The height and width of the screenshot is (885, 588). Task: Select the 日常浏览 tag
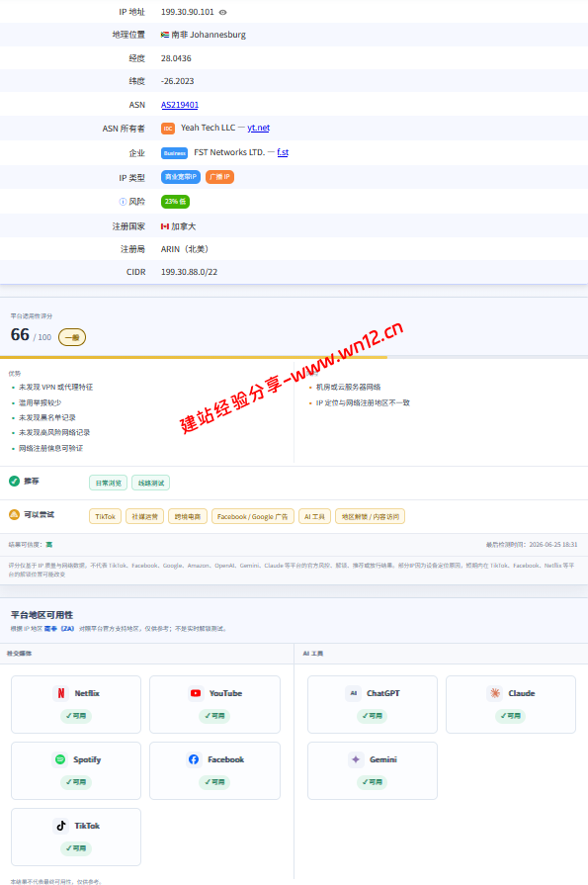pos(108,484)
